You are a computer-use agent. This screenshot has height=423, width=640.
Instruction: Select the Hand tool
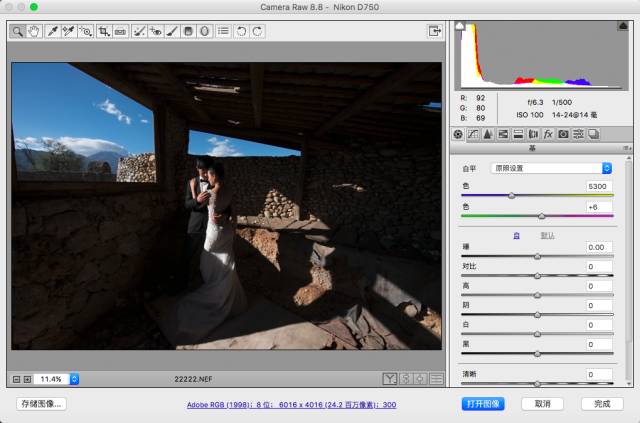(x=33, y=31)
